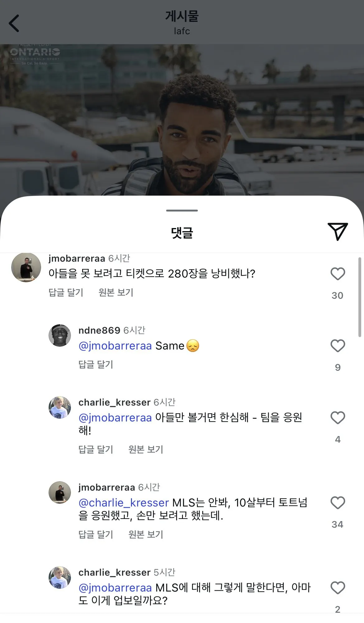Screen dimensions: 364x623
Task: Tap charlie_kresser's avatar on 6시간 reply
Action: (x=60, y=407)
